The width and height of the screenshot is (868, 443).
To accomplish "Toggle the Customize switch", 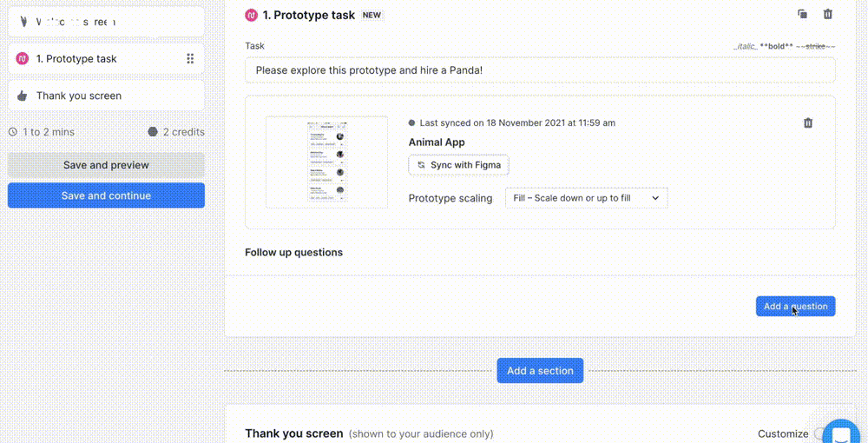I will (820, 434).
